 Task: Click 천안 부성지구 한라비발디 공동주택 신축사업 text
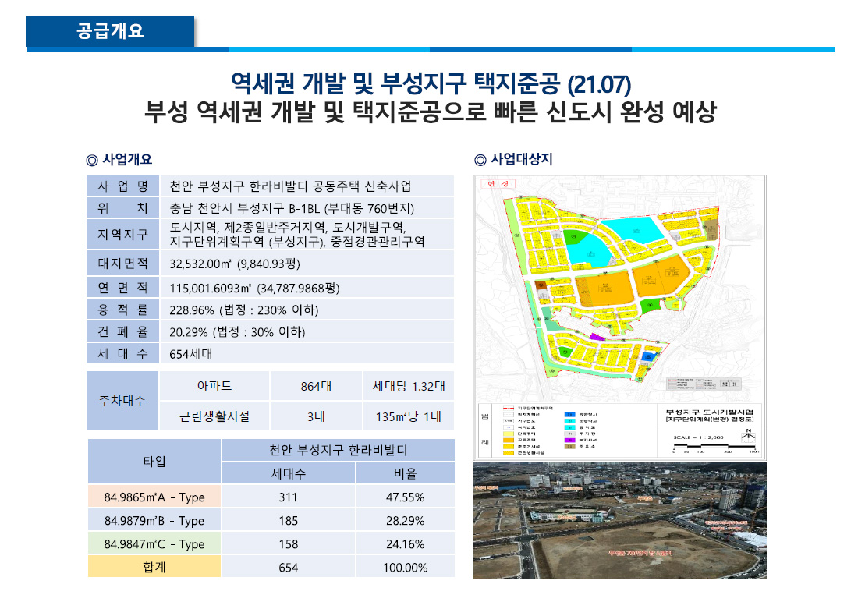(x=290, y=186)
